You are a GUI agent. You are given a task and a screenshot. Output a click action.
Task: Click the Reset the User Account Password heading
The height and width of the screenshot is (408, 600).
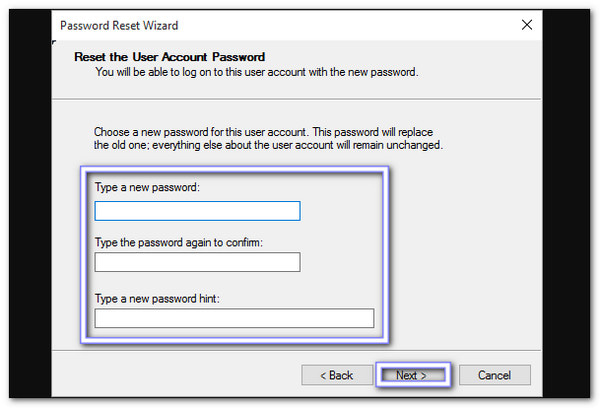tap(169, 58)
